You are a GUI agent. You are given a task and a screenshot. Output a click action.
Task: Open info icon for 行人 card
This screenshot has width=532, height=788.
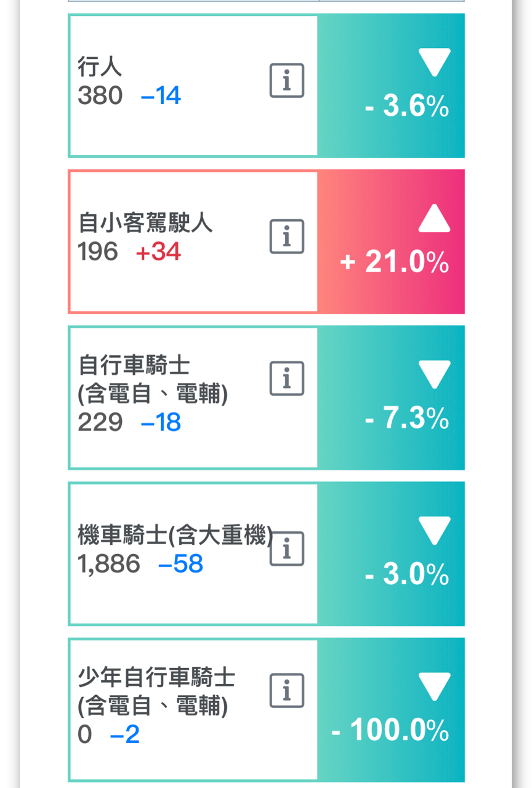tap(287, 80)
